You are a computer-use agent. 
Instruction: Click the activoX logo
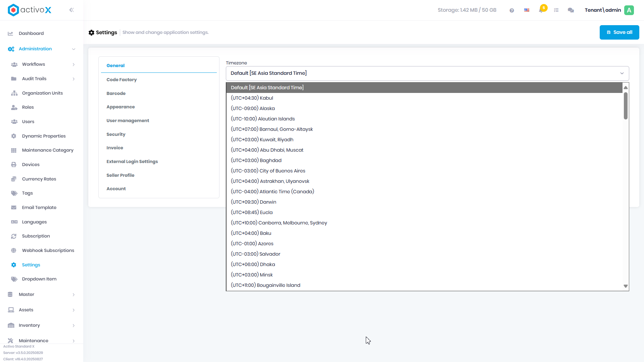(30, 10)
